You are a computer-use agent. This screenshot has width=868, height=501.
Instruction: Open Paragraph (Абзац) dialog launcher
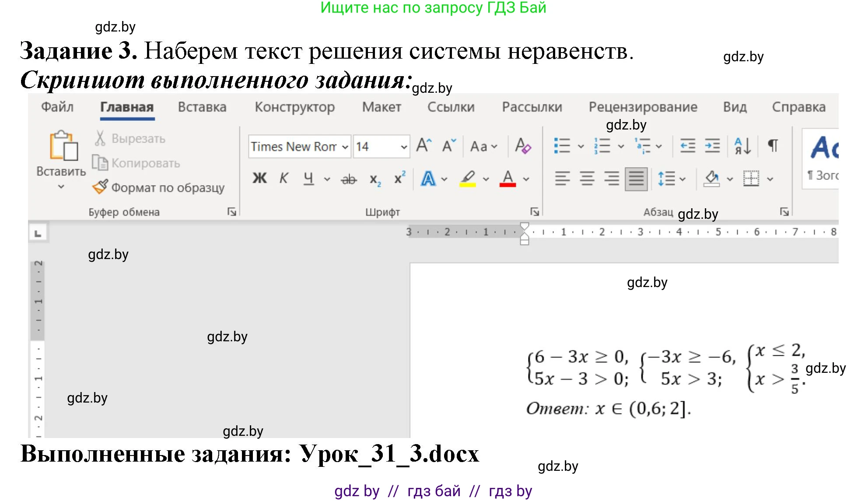click(x=784, y=212)
